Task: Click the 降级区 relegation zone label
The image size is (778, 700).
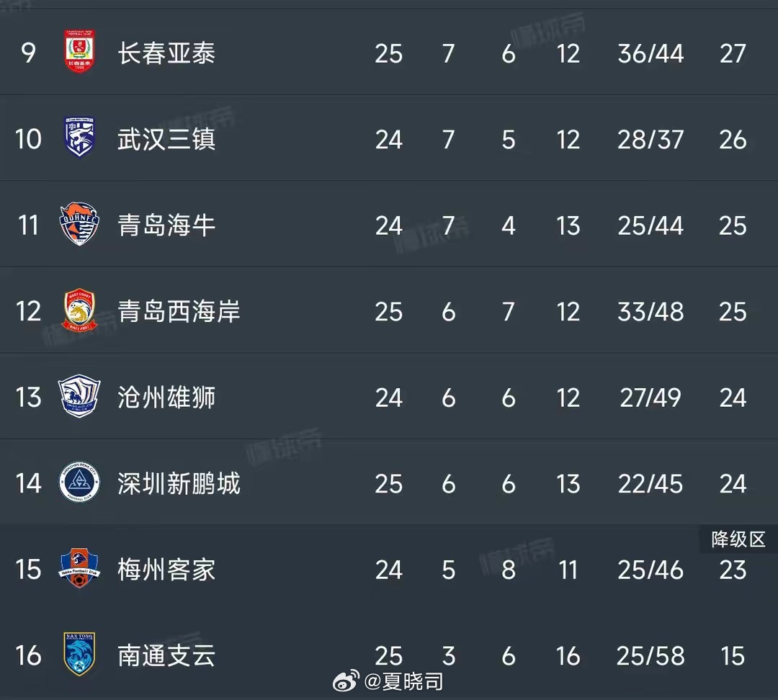Action: tap(738, 539)
